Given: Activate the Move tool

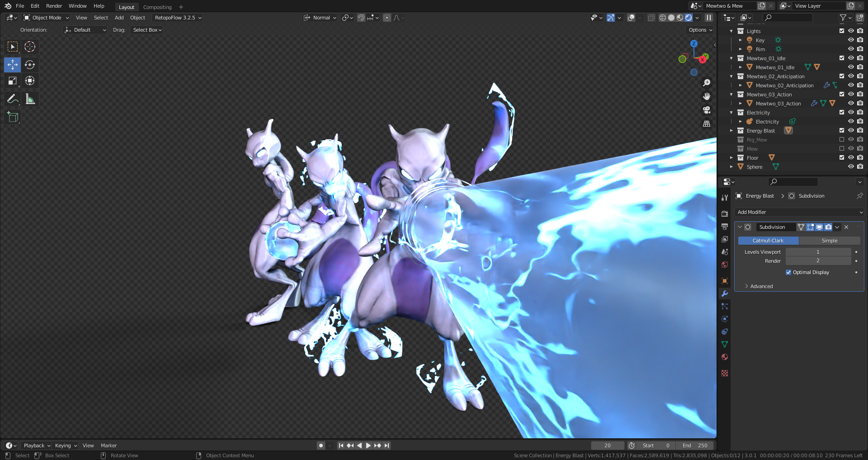Looking at the screenshot, I should tap(13, 65).
